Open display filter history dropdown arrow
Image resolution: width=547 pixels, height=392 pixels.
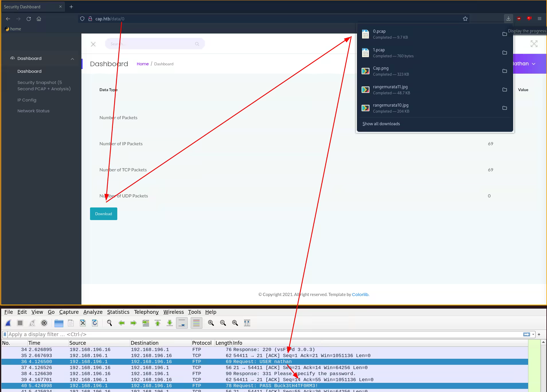tap(533, 334)
